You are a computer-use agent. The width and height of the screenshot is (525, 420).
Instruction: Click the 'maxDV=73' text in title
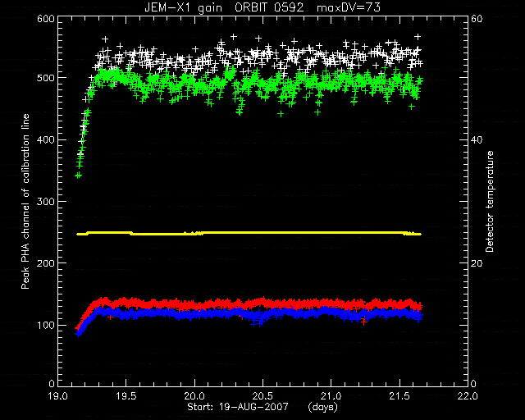(349, 7)
